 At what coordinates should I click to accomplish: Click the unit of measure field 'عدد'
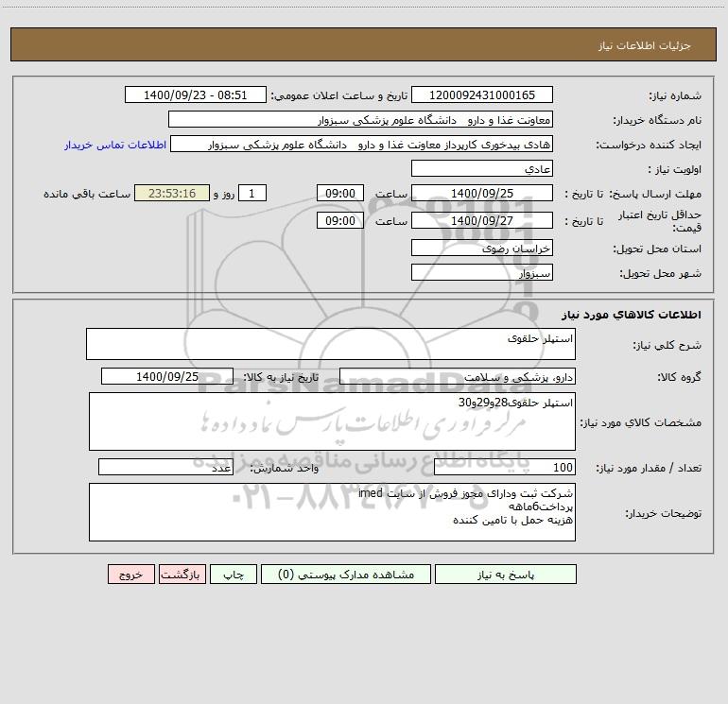(165, 468)
